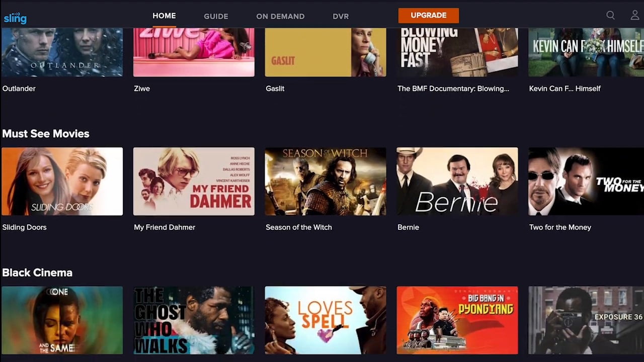Open My Friend Dahmer movie
This screenshot has width=644, height=362.
coord(194,182)
